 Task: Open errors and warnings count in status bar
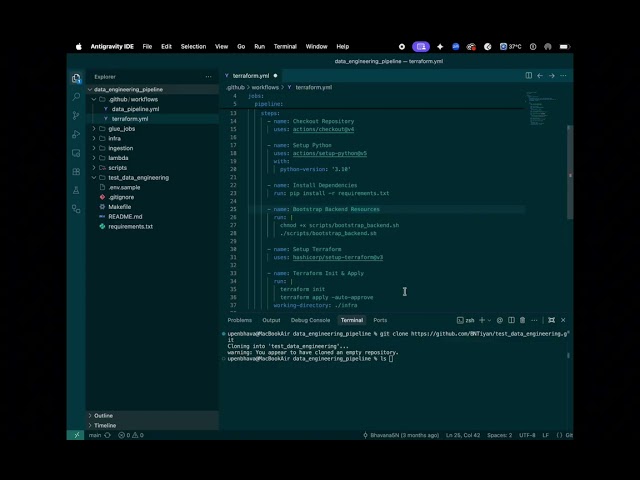click(131, 435)
